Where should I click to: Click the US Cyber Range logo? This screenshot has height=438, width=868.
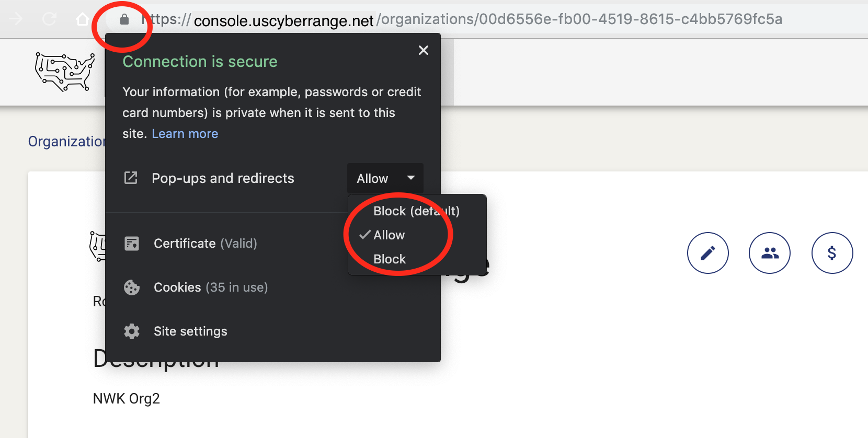pos(64,72)
